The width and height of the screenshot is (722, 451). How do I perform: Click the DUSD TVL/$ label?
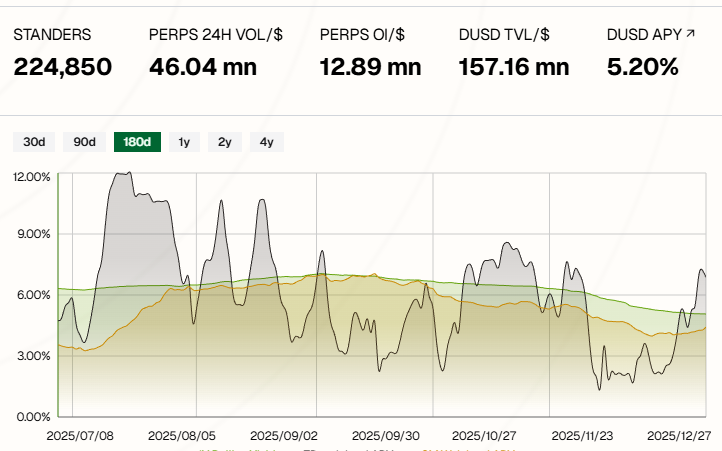504,35
